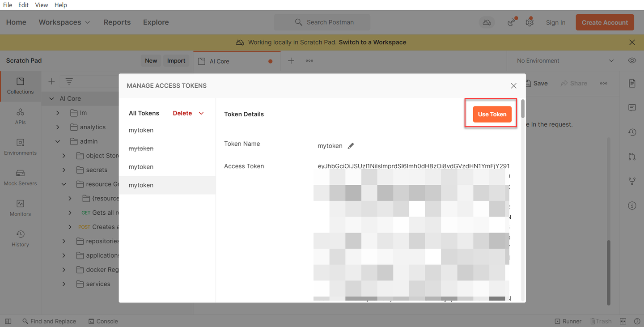Collapse the AI Core collection
The image size is (644, 327).
click(51, 98)
